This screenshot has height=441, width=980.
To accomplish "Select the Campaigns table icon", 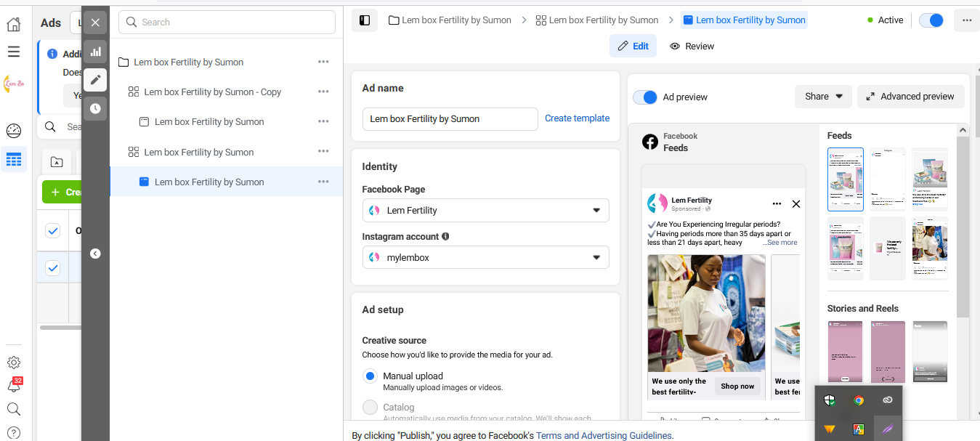I will [x=13, y=159].
